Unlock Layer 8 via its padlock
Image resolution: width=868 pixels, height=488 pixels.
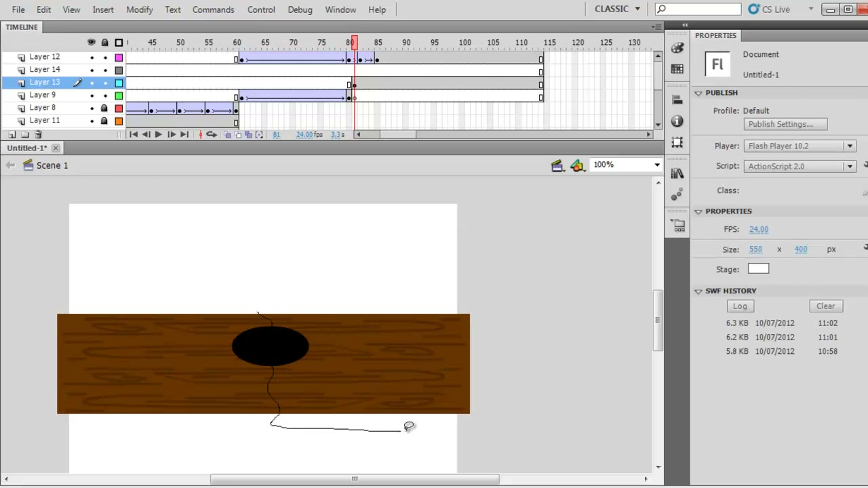[x=104, y=108]
